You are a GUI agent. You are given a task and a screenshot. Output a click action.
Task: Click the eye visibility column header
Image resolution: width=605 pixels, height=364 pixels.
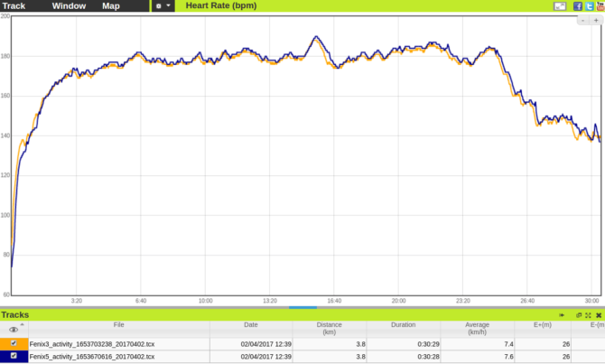[x=14, y=330]
